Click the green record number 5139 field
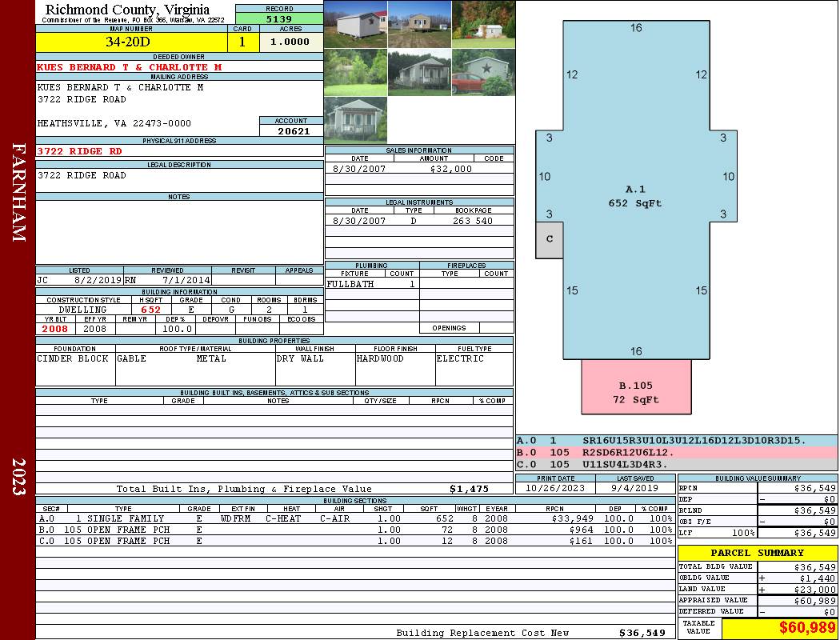840x640 pixels. click(x=278, y=18)
